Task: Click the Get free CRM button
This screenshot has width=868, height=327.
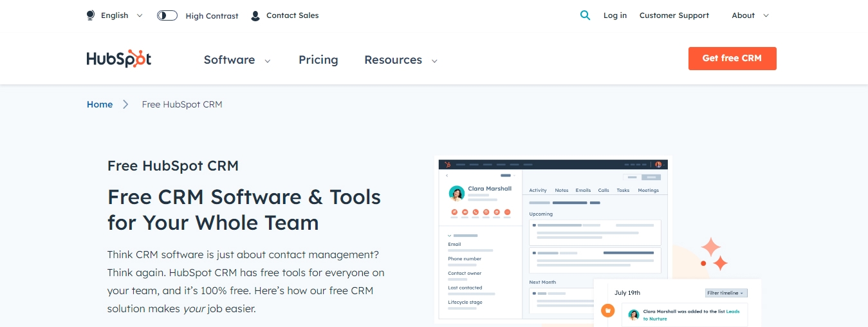Action: pyautogui.click(x=732, y=58)
